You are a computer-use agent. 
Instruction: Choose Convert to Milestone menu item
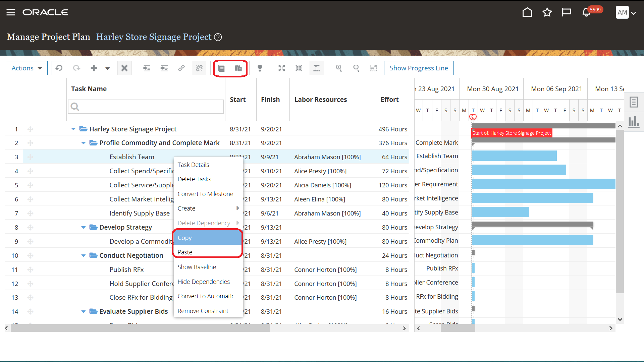coord(208,194)
